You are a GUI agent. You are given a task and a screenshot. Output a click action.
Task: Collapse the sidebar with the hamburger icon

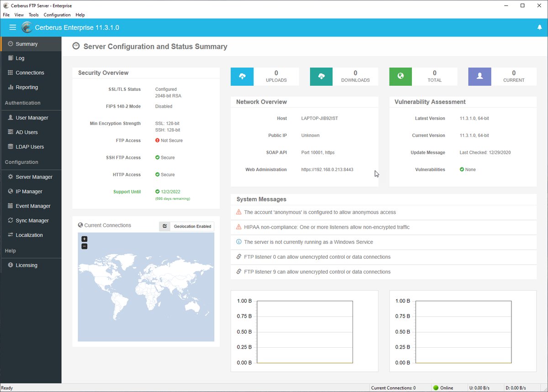tap(12, 27)
